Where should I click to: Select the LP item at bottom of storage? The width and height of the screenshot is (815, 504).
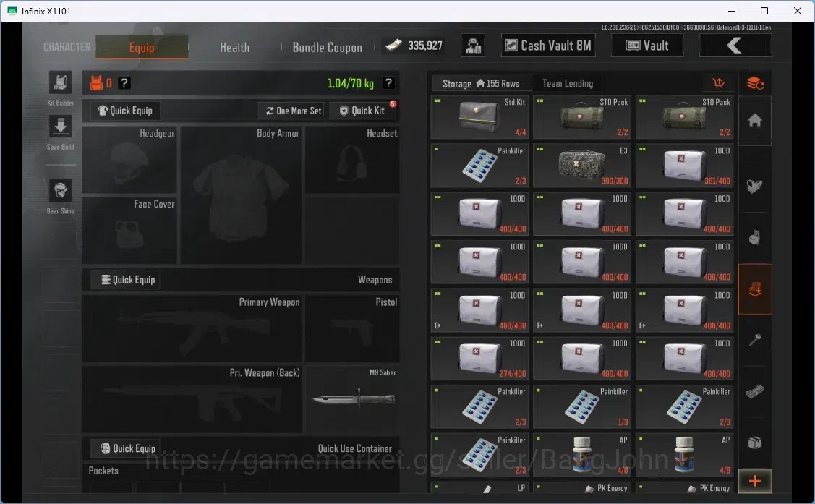[x=479, y=488]
